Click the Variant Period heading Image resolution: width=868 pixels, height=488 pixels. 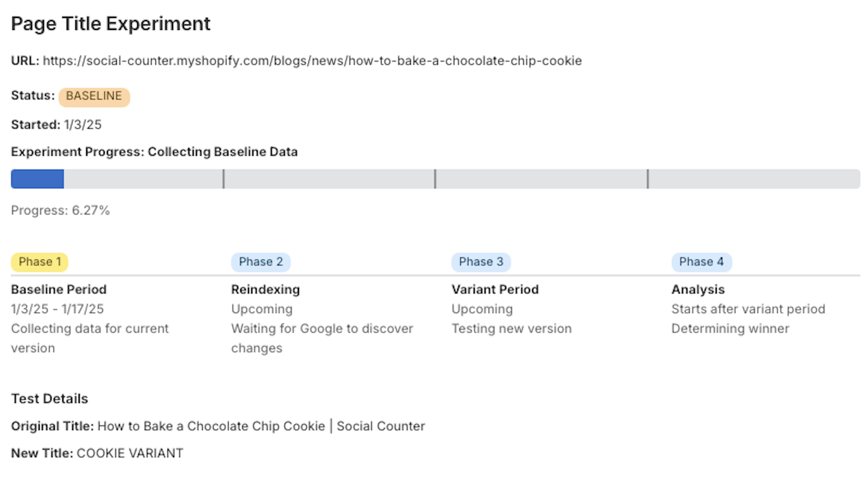(x=495, y=290)
